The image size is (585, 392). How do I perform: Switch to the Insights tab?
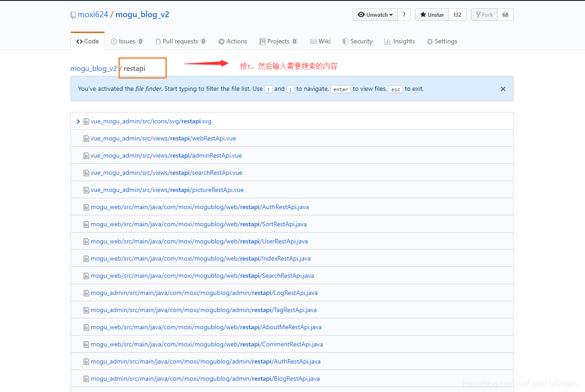400,41
